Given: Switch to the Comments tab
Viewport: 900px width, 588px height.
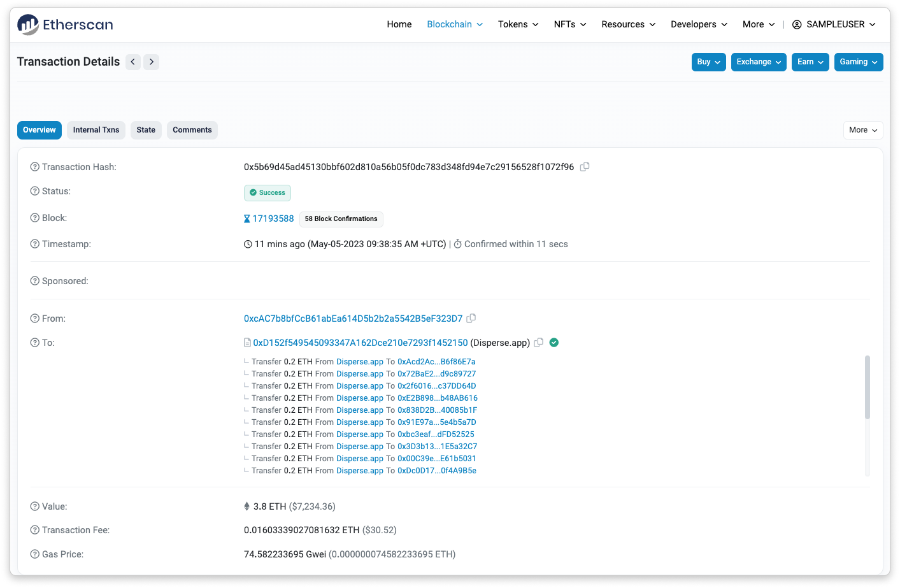Looking at the screenshot, I should [x=192, y=130].
